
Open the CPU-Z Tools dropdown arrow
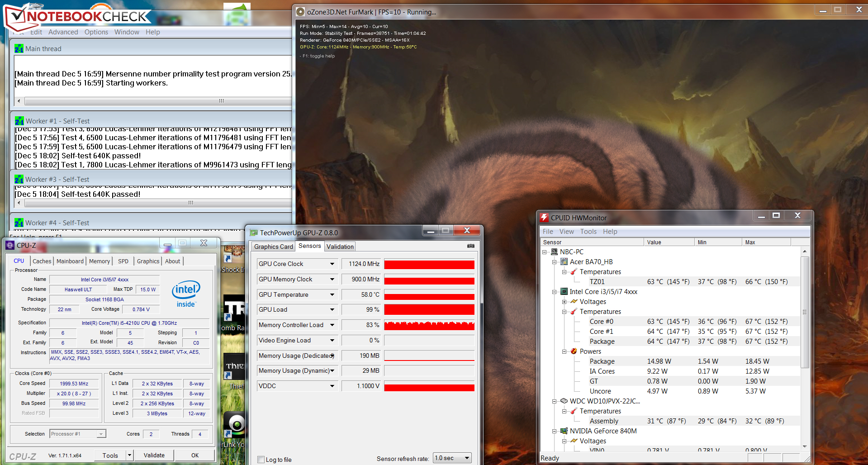[130, 455]
